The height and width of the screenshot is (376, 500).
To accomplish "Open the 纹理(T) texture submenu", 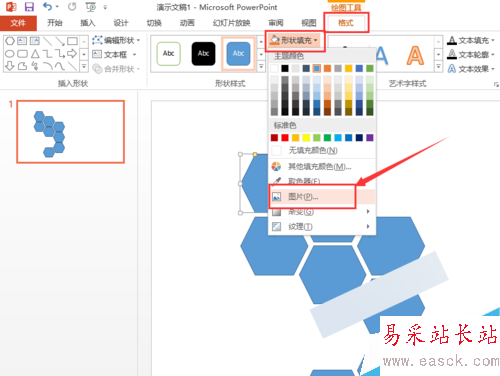I will pos(322,227).
